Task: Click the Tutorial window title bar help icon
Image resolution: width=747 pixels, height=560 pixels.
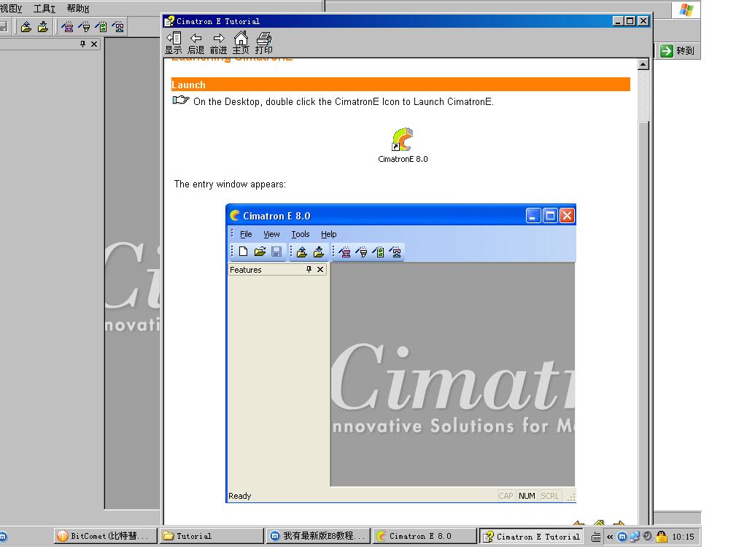Action: 169,21
